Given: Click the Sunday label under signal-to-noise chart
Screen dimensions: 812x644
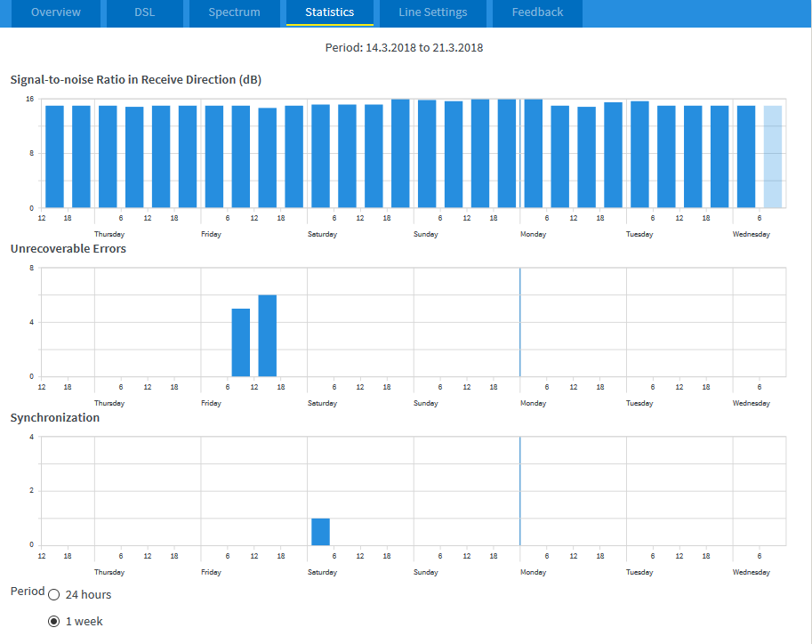Looking at the screenshot, I should 426,235.
